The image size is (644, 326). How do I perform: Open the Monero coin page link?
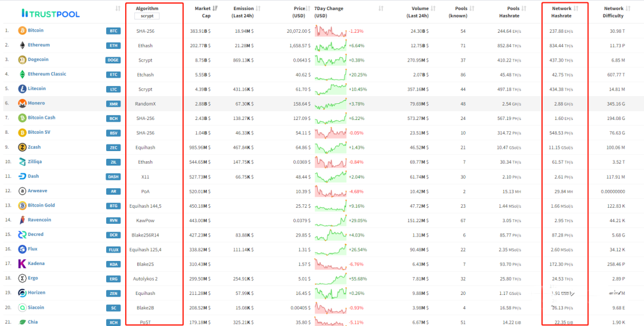[x=36, y=103]
